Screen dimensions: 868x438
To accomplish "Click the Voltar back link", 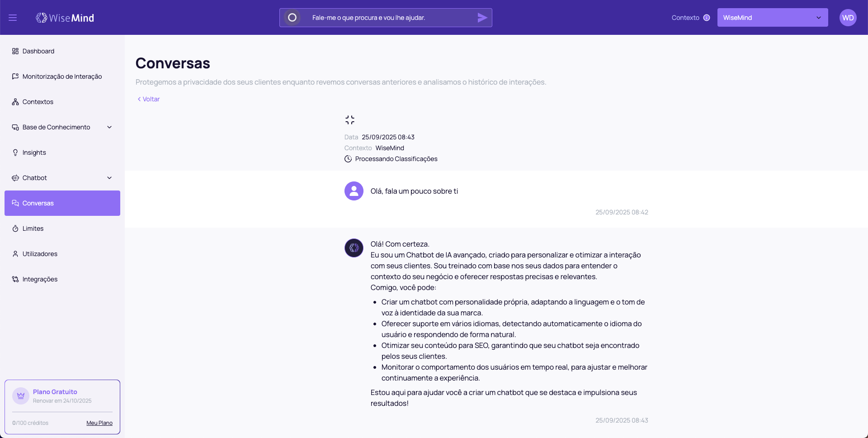I will point(149,99).
